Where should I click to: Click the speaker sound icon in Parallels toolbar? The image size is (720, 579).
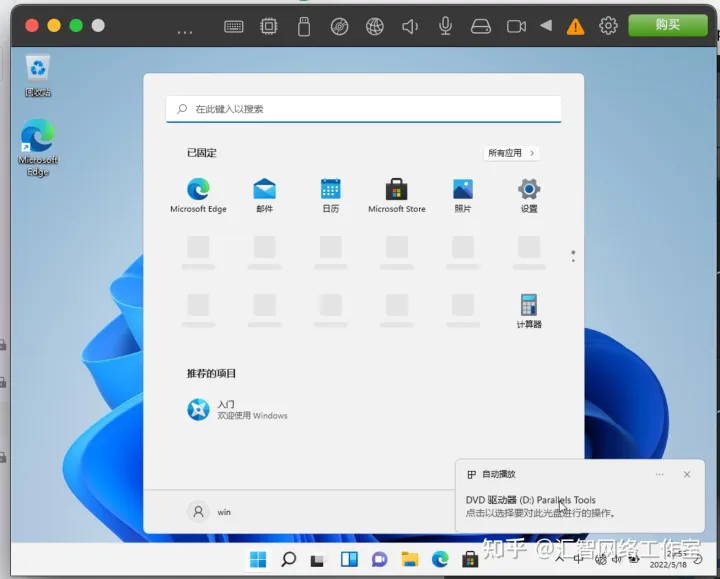click(410, 26)
